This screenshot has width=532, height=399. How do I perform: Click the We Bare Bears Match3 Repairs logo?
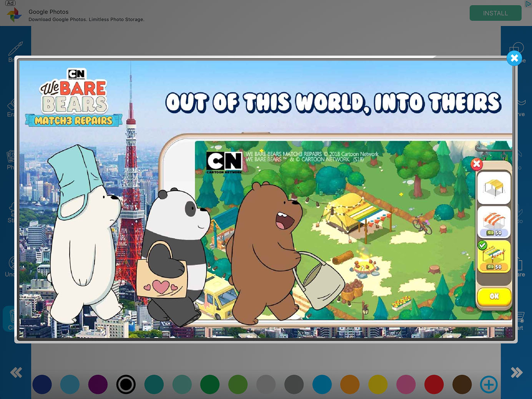coord(74,98)
